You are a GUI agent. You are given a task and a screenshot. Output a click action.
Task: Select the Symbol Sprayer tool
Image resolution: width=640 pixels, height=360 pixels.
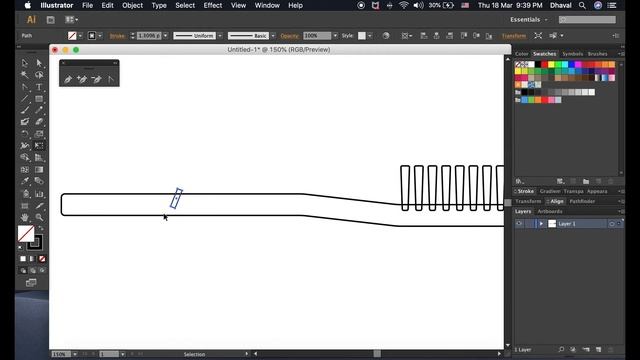tap(25, 194)
